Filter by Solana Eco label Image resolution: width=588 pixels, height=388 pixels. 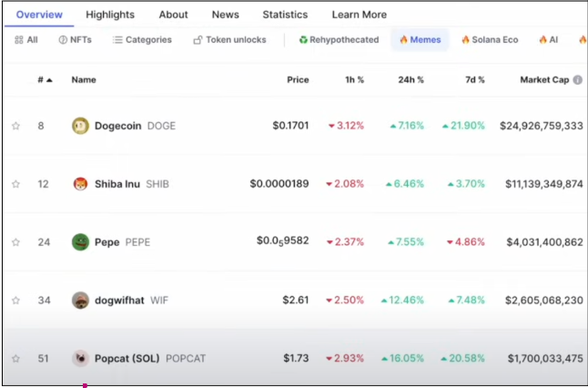click(x=495, y=40)
